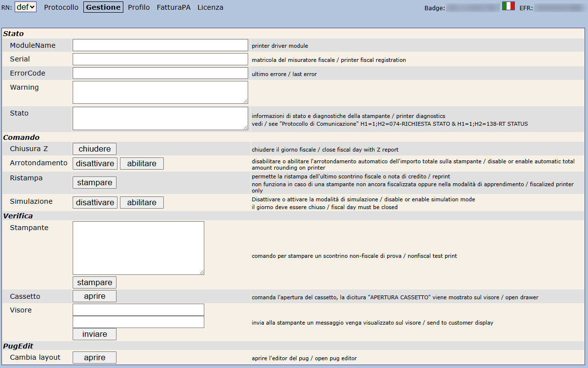The height and width of the screenshot is (368, 588).
Task: Open the cash drawer with Cassetto aprire
Action: (x=95, y=296)
